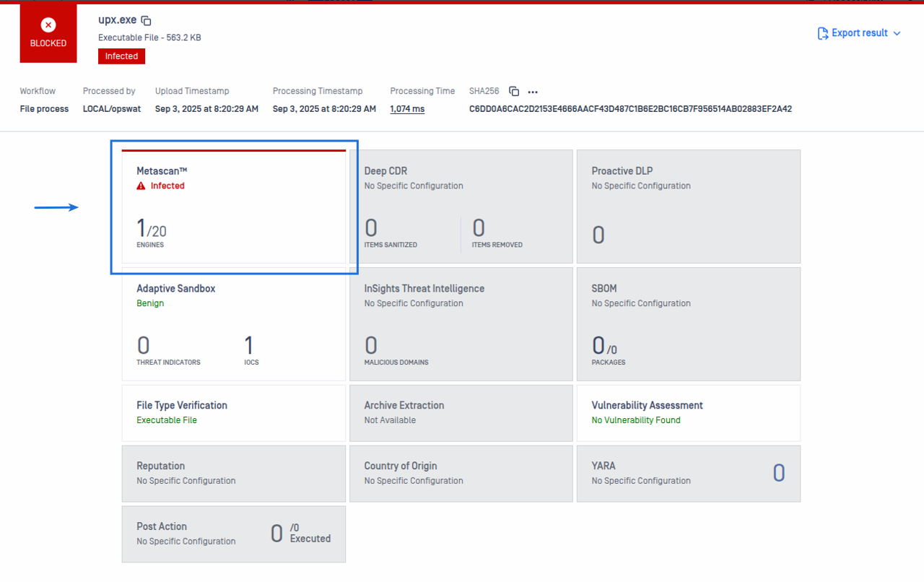
Task: Copy the SHA256 hash value
Action: [x=514, y=92]
